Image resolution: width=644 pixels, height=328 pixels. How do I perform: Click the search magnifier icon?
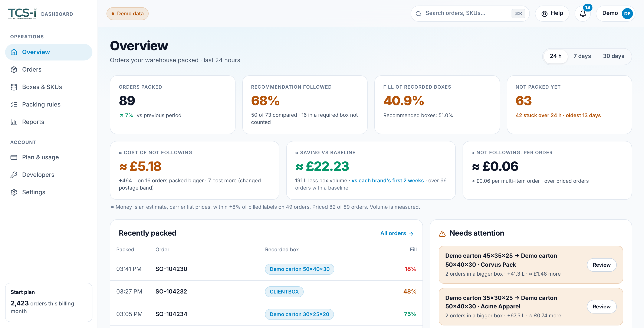(x=418, y=14)
